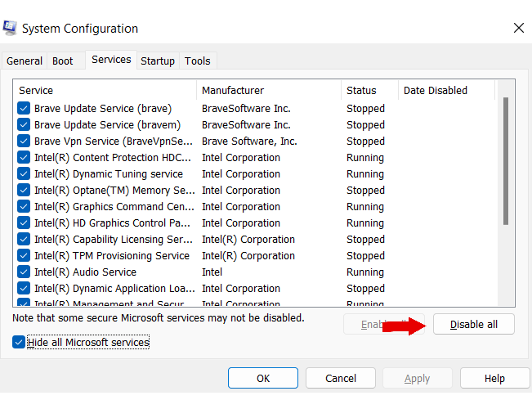The height and width of the screenshot is (409, 532).
Task: Click the System Configuration title bar icon
Action: (11, 28)
